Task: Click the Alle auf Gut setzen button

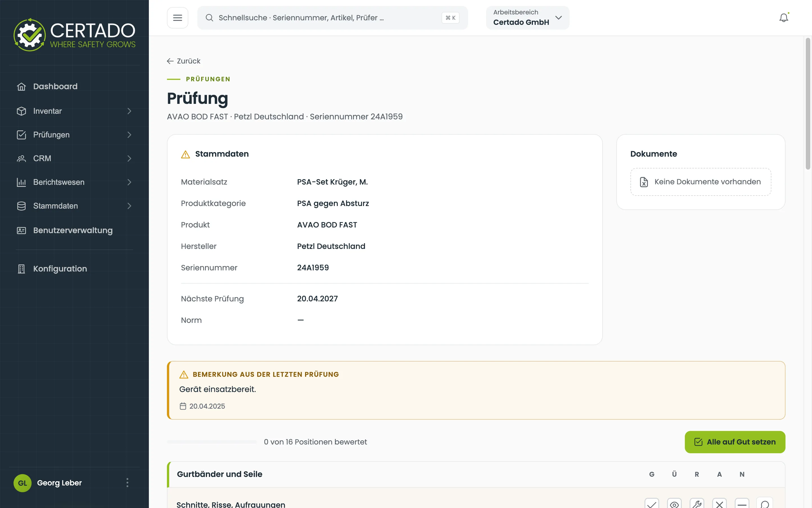Action: coord(735,442)
